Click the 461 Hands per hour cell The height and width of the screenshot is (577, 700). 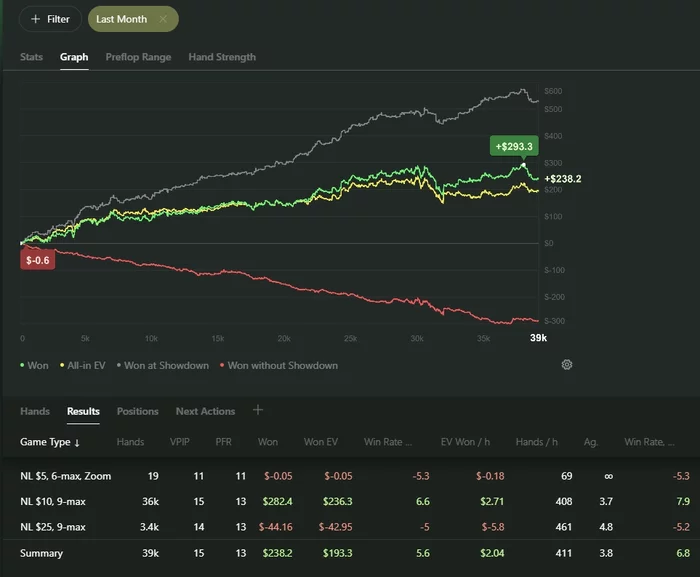563,527
